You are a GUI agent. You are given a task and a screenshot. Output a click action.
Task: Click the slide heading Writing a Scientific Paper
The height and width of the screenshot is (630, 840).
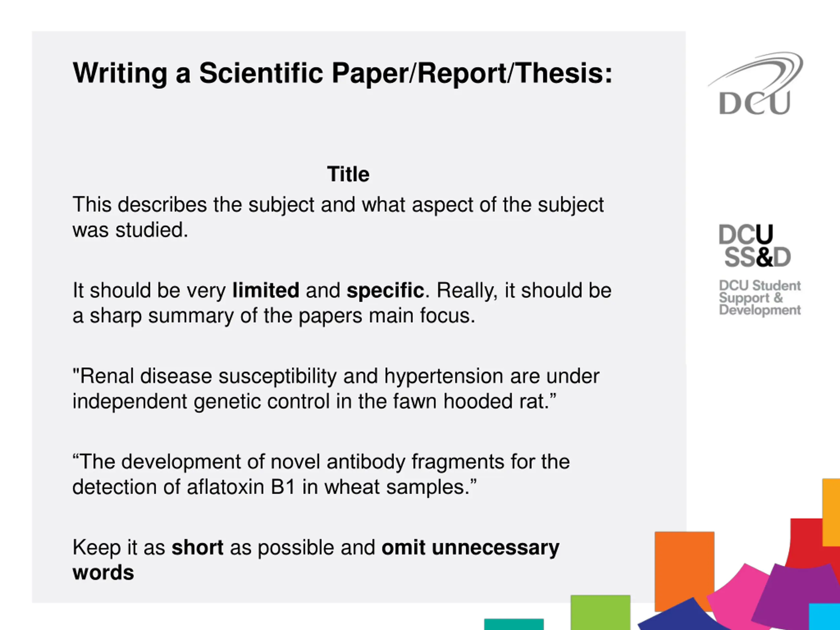343,73
